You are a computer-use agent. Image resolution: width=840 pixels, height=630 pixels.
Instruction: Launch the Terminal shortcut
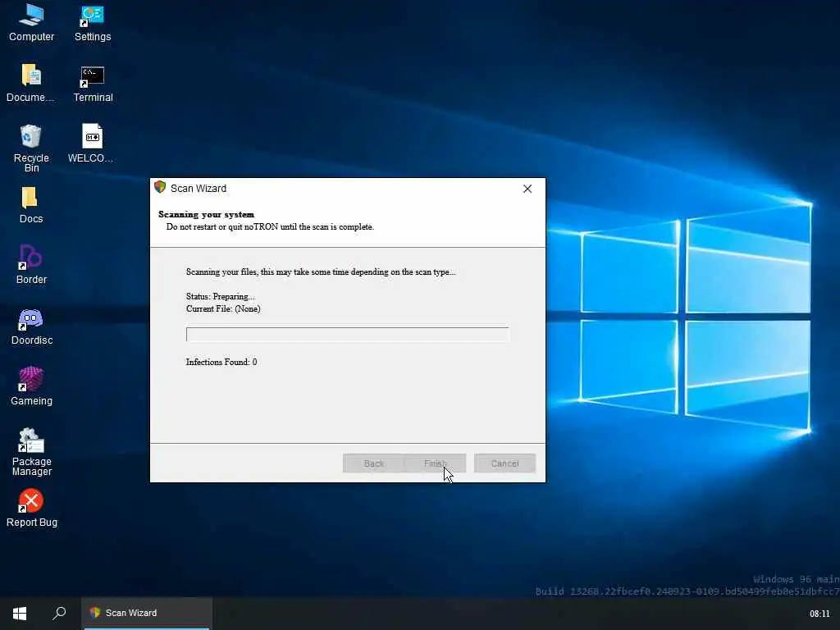coord(93,83)
